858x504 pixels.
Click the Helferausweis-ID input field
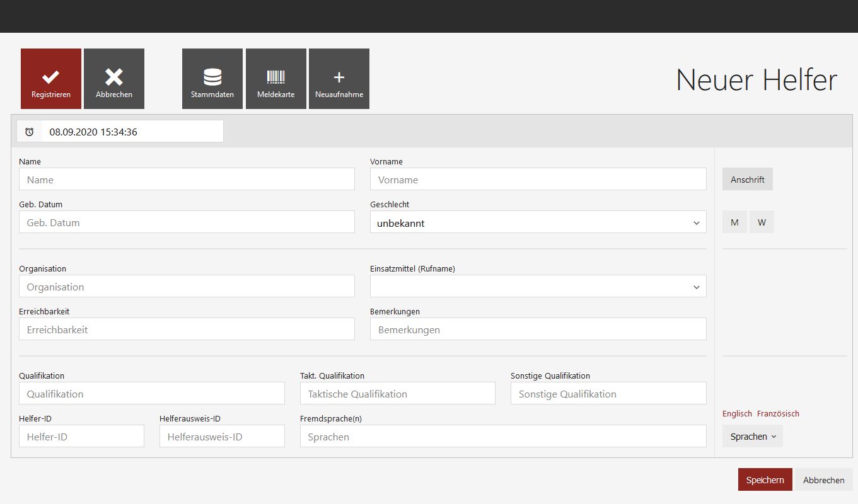222,437
